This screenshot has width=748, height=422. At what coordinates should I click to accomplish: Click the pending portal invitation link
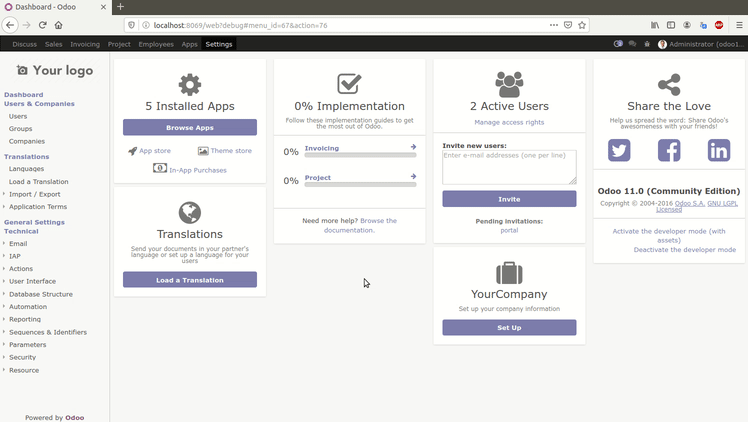tap(509, 230)
